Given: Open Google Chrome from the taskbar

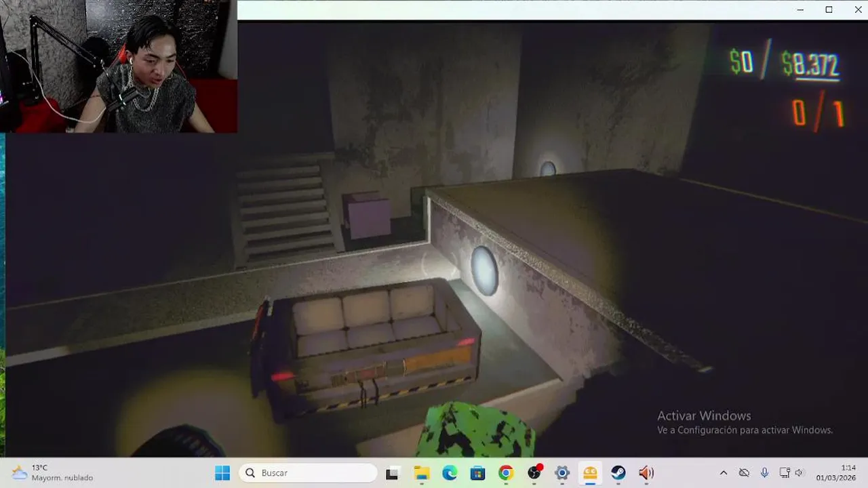Looking at the screenshot, I should tap(506, 473).
